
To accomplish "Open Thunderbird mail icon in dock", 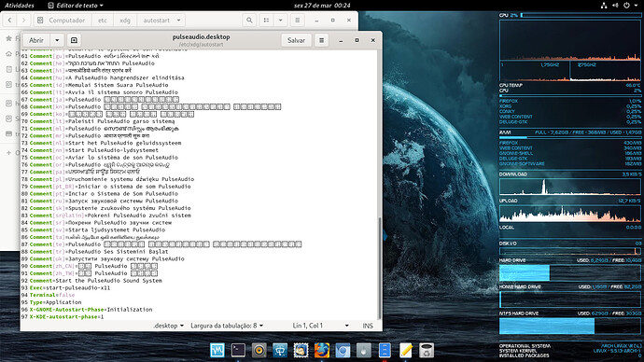I will pyautogui.click(x=301, y=350).
